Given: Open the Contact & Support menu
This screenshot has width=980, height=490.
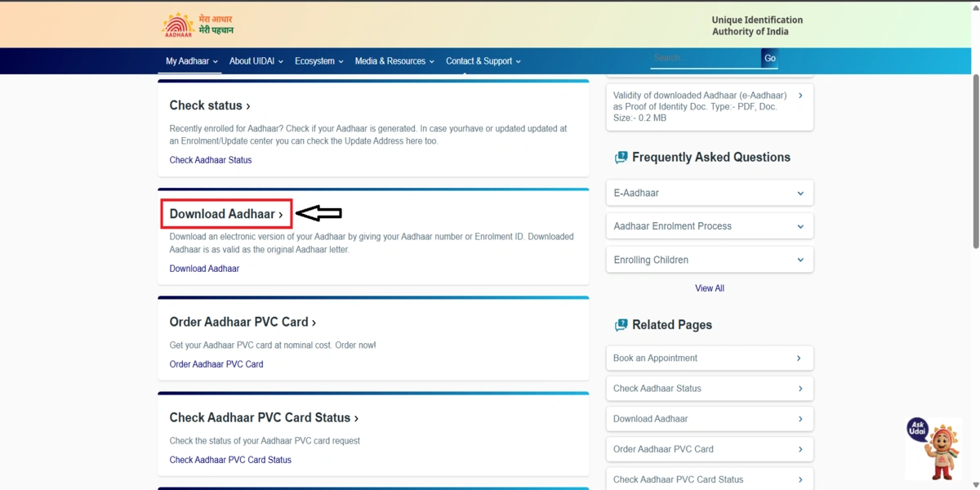Looking at the screenshot, I should point(479,60).
